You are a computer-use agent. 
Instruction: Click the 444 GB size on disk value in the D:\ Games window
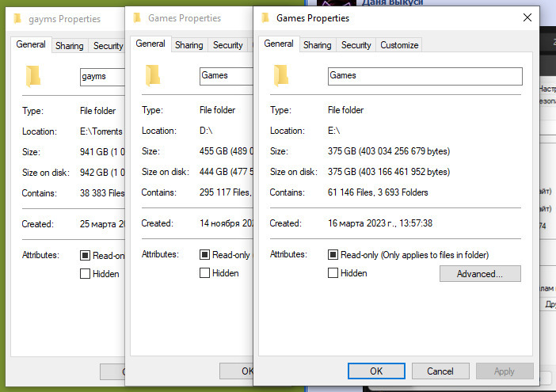[x=227, y=172]
